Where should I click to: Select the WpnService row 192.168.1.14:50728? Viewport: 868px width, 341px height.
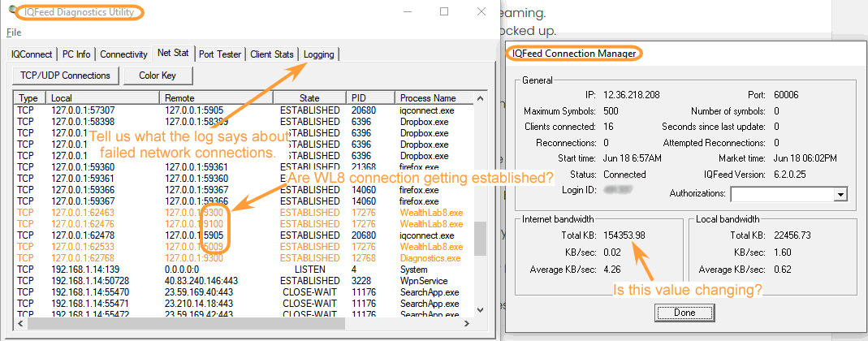[244, 281]
